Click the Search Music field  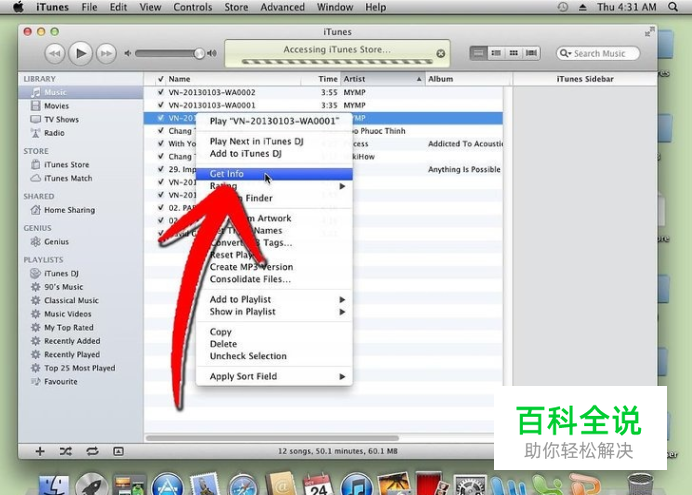[x=598, y=53]
